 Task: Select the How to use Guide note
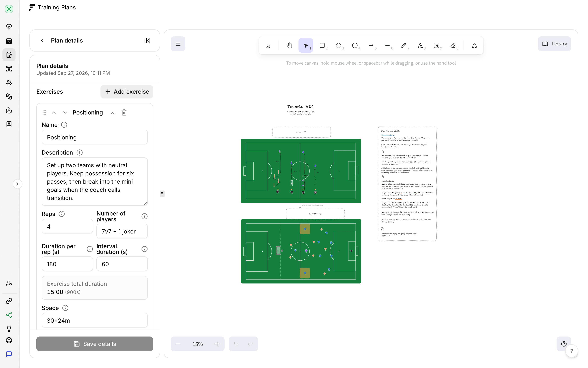pos(407,184)
